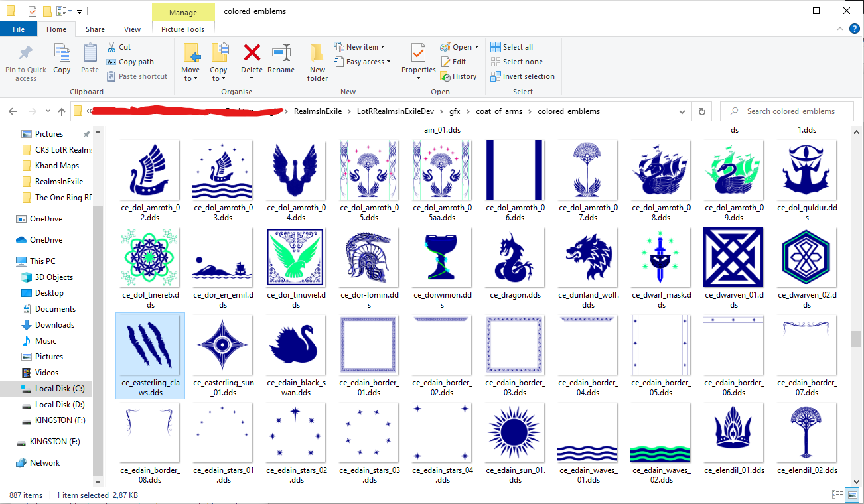Go back using the back arrow

[x=13, y=111]
